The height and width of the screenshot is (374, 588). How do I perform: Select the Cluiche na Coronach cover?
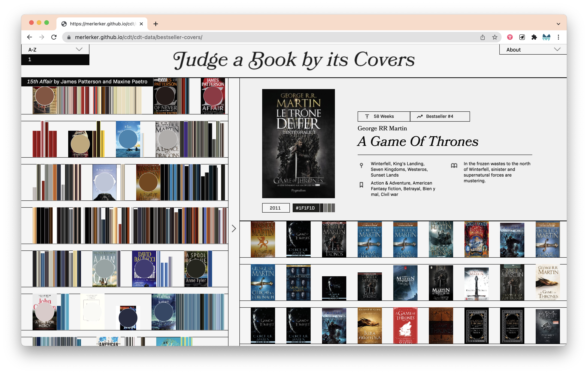pos(263,282)
